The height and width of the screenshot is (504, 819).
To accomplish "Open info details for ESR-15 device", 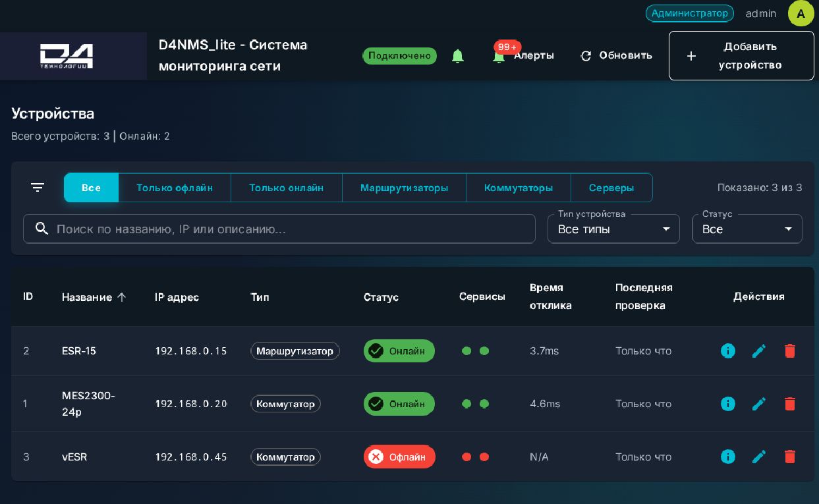I will click(728, 351).
